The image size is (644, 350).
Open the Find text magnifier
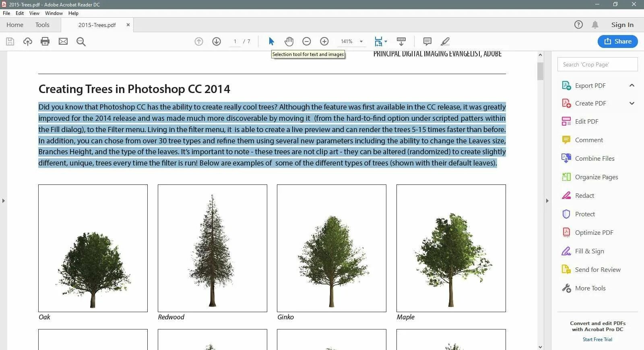coord(81,41)
